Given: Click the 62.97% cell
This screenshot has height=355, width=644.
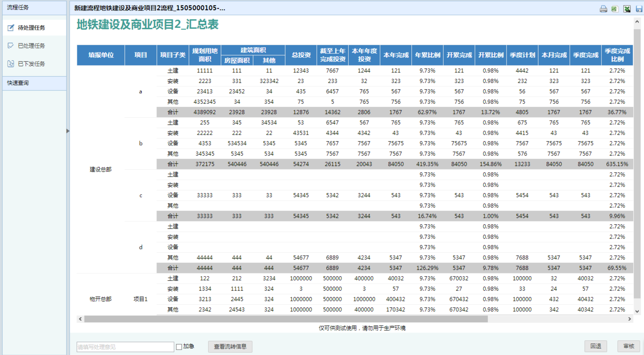Looking at the screenshot, I should (x=427, y=112).
